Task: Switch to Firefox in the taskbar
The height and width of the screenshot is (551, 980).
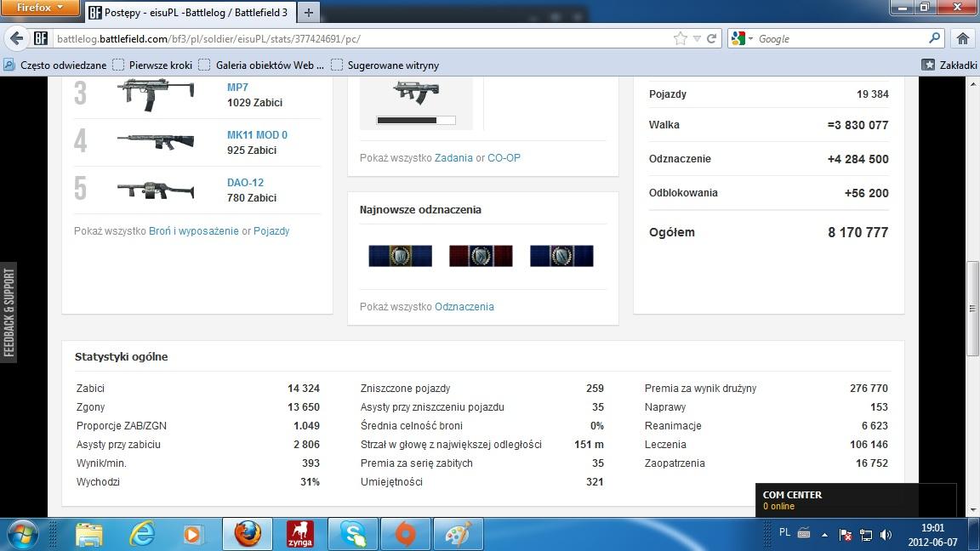Action: (x=248, y=534)
